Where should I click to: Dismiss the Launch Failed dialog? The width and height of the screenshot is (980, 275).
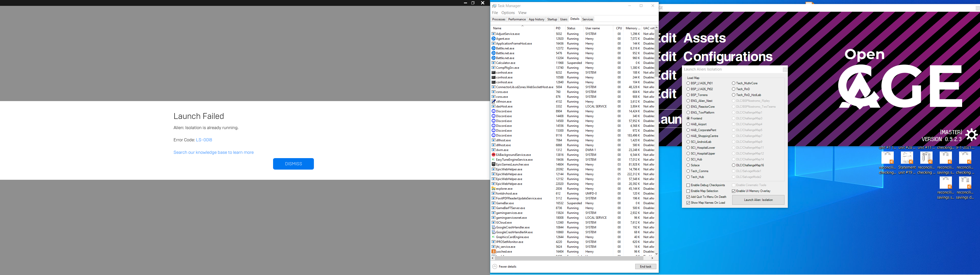click(x=293, y=164)
